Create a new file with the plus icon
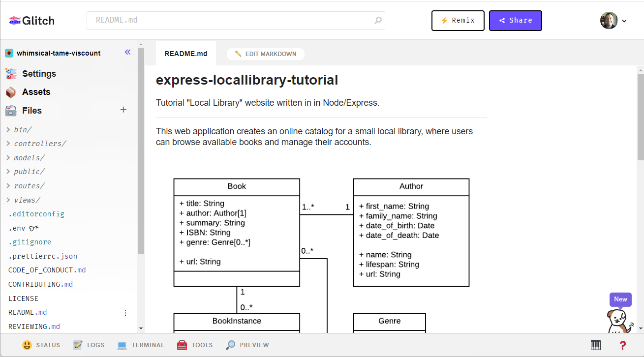The image size is (644, 357). coord(123,110)
